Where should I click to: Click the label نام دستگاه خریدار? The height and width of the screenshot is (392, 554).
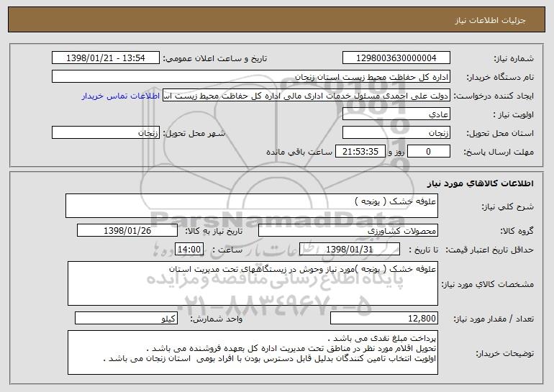500,77
